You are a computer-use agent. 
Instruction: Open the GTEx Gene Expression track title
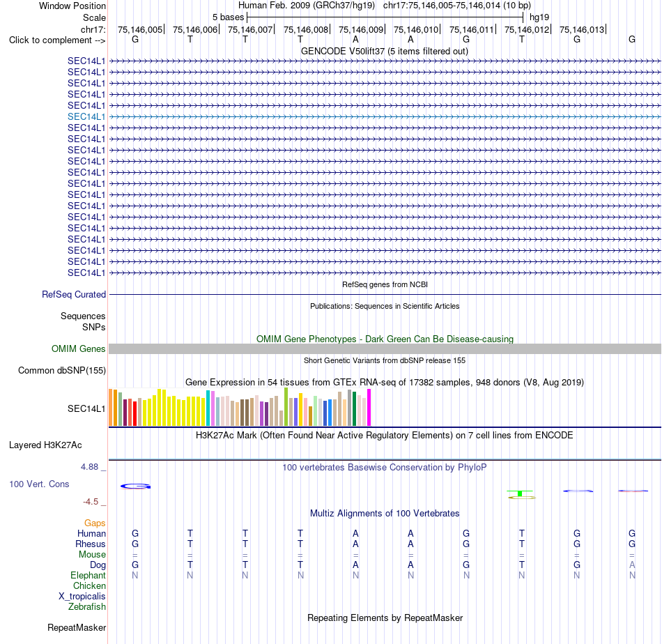click(385, 382)
